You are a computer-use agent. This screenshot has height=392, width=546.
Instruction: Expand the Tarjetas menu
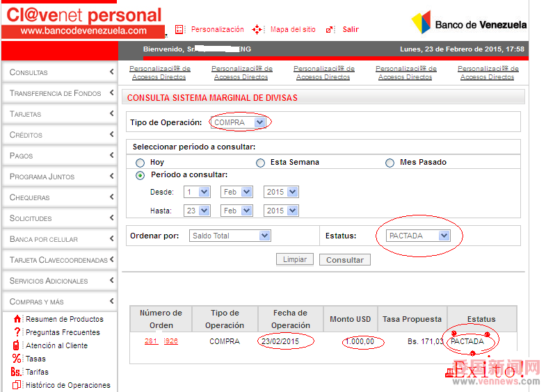pyautogui.click(x=60, y=114)
